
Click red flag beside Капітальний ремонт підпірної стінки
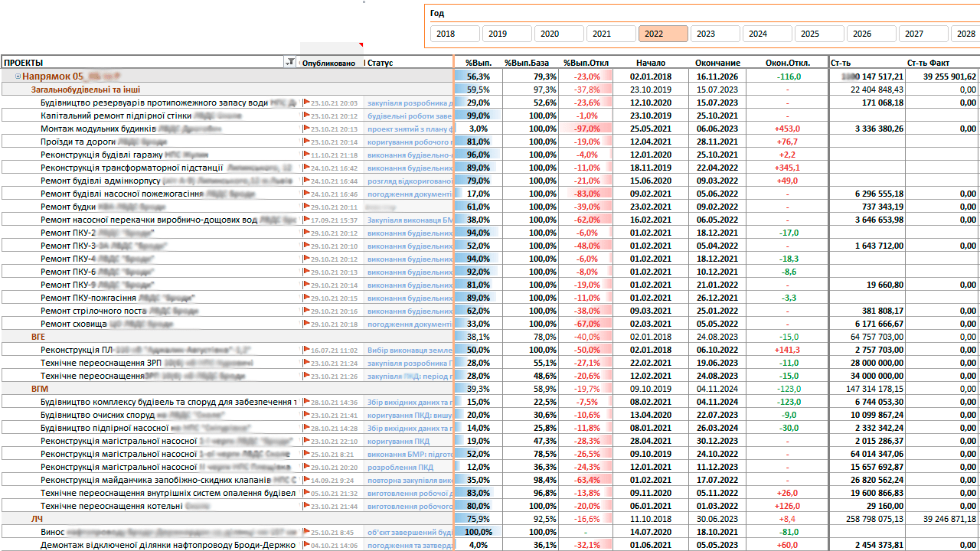[306, 116]
